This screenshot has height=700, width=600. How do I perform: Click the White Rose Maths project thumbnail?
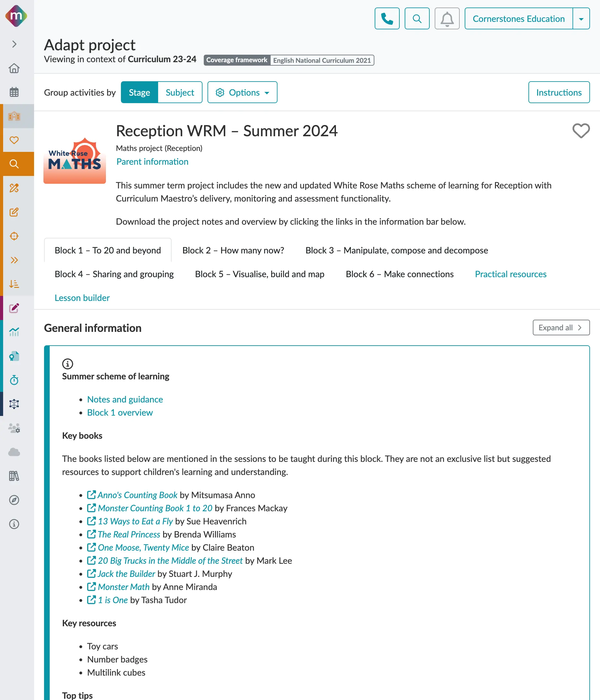[75, 159]
